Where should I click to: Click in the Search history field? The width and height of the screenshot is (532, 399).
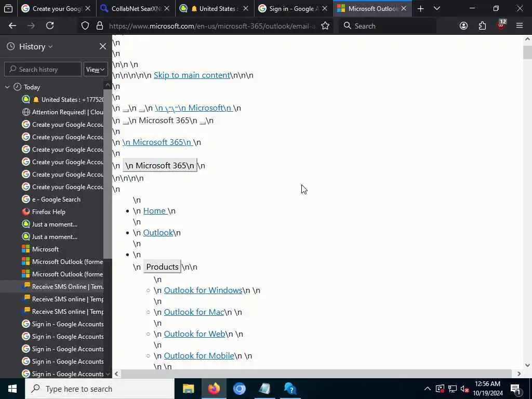coord(43,70)
